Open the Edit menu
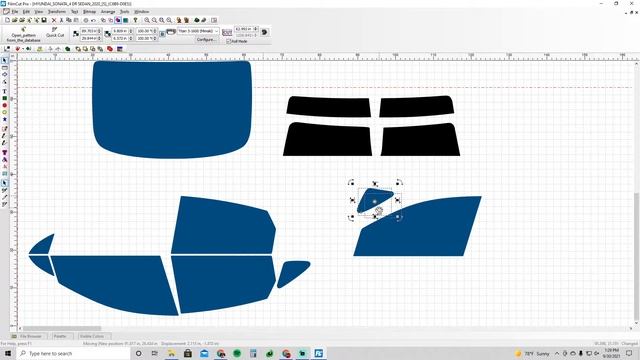Viewport: 640px width, 360px height. 27,11
